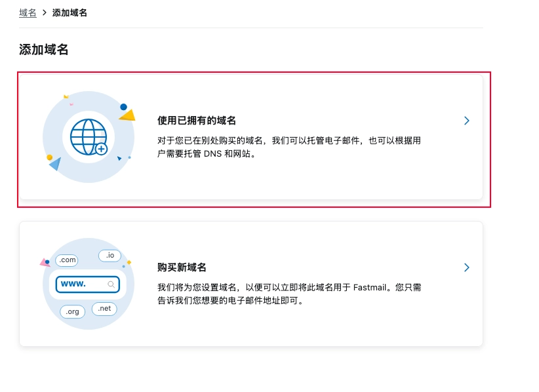Click the 添加域名 page heading
The width and height of the screenshot is (539, 392).
pos(44,50)
